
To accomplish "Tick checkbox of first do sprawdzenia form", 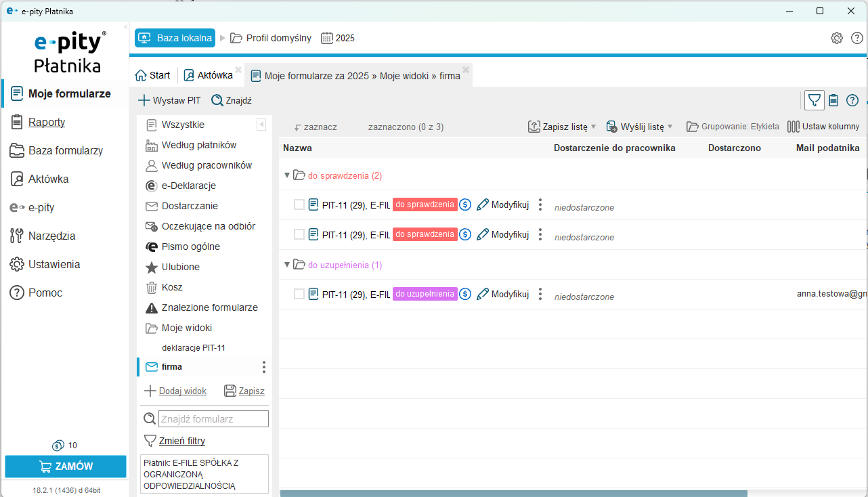I will pos(299,204).
